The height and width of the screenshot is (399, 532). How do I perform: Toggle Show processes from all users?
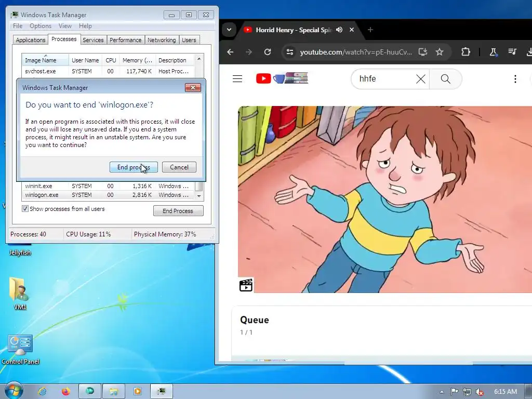(x=25, y=209)
